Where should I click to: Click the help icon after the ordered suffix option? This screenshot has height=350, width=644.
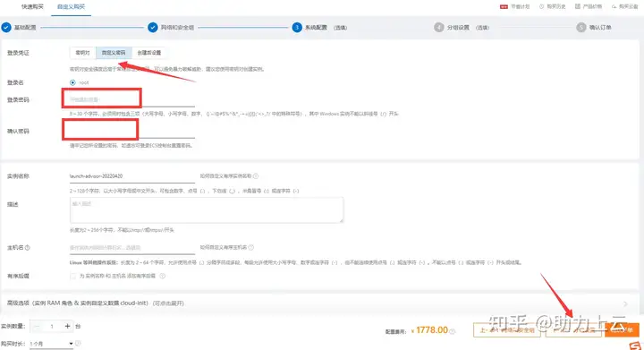coord(162,276)
